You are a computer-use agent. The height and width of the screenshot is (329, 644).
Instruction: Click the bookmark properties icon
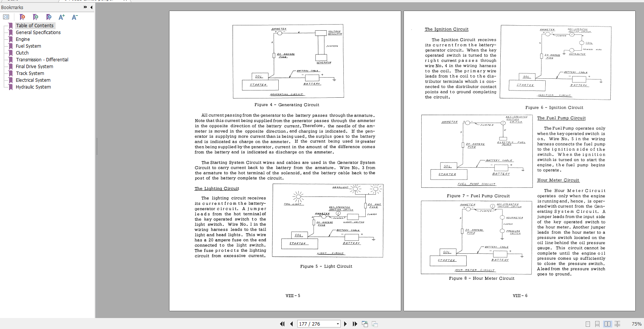(x=49, y=17)
